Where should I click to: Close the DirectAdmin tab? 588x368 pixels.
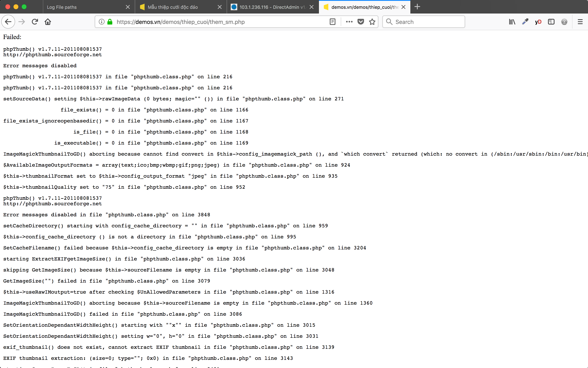(312, 7)
